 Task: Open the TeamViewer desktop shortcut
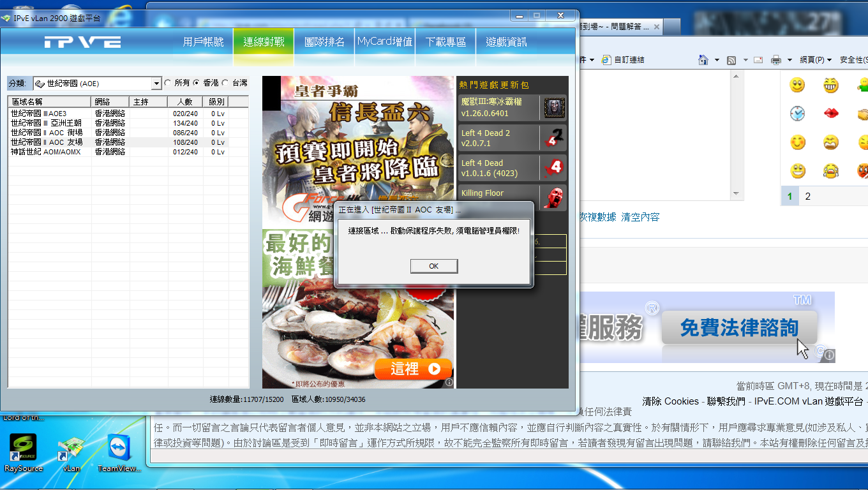tap(119, 453)
